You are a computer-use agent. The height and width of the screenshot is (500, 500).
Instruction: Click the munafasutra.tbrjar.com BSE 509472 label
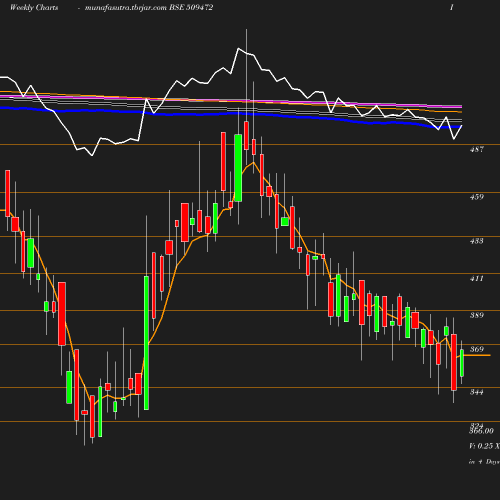coord(149,8)
